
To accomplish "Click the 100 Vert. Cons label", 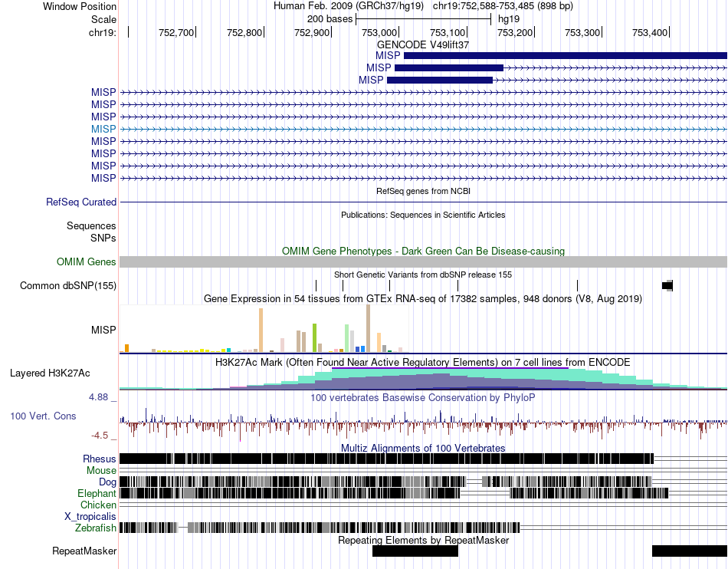I will pos(43,416).
